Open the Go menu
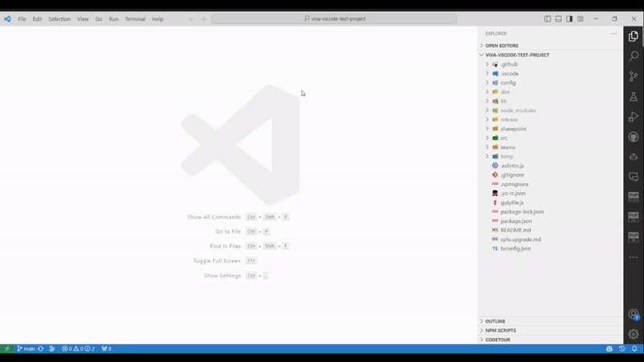Image resolution: width=644 pixels, height=362 pixels. [98, 19]
